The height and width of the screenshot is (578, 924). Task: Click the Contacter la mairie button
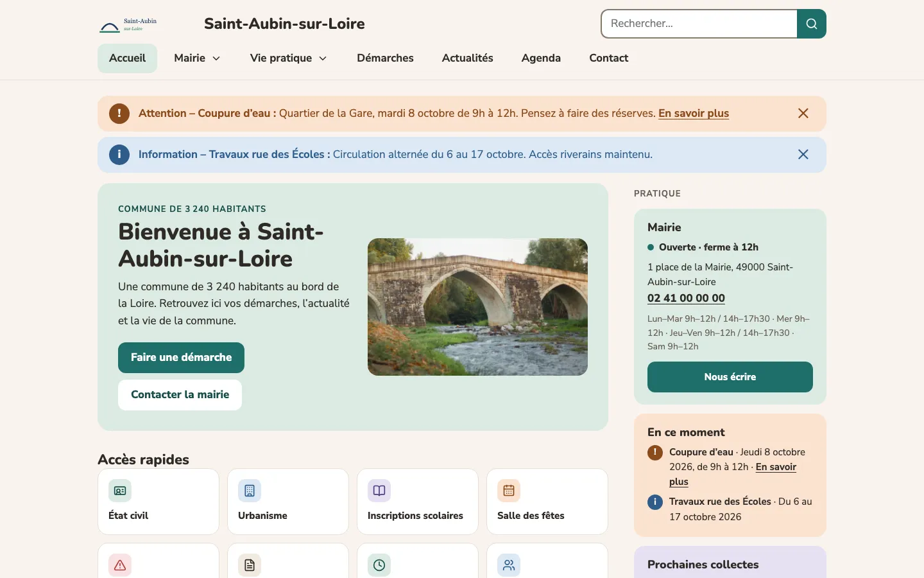tap(180, 395)
